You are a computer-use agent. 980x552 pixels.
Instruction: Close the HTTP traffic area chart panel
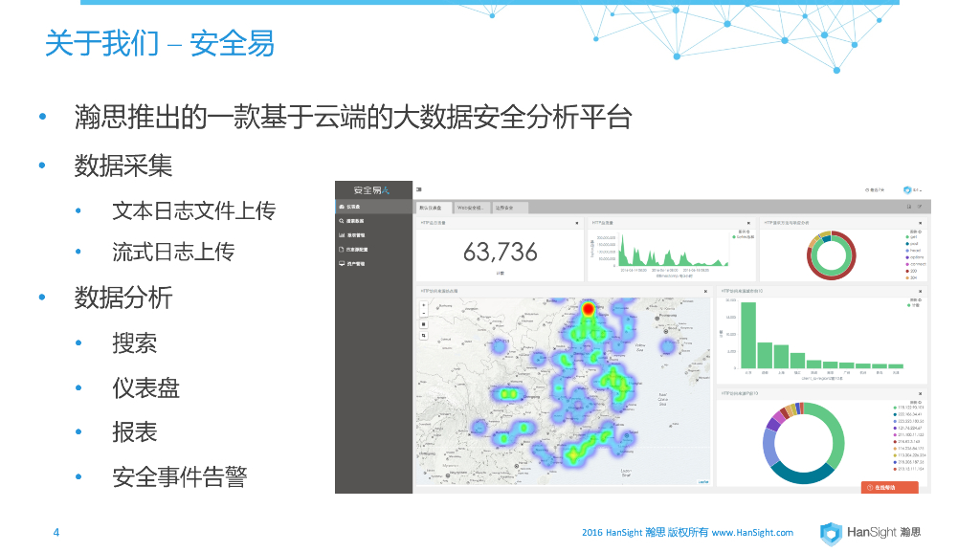click(x=748, y=223)
